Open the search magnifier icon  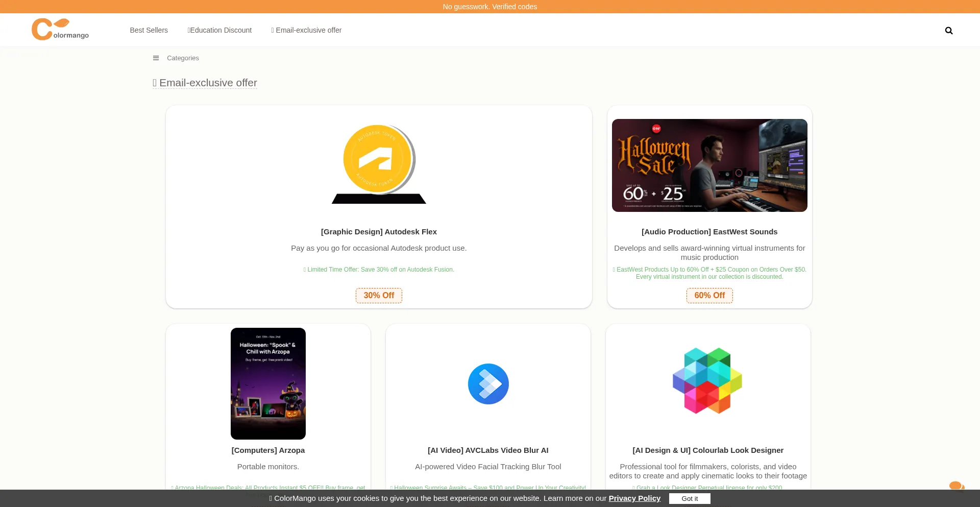(x=948, y=31)
